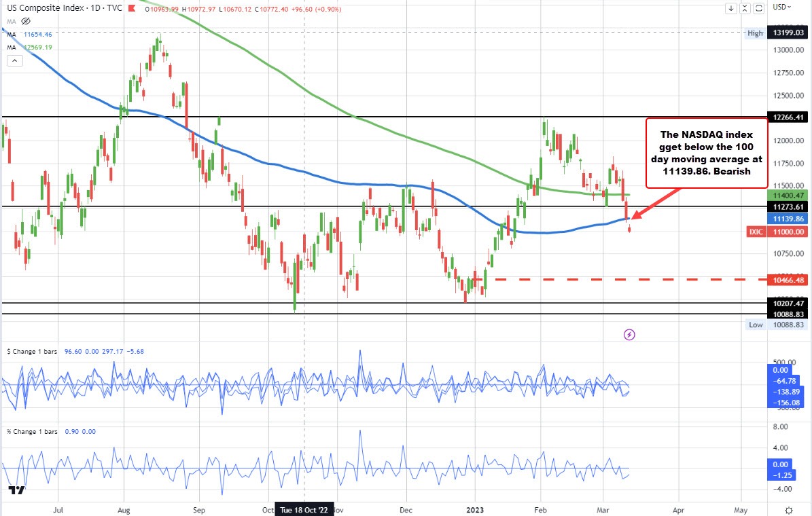This screenshot has height=516, width=812.
Task: Click the Sep label on the time axis
Action: coord(199,511)
